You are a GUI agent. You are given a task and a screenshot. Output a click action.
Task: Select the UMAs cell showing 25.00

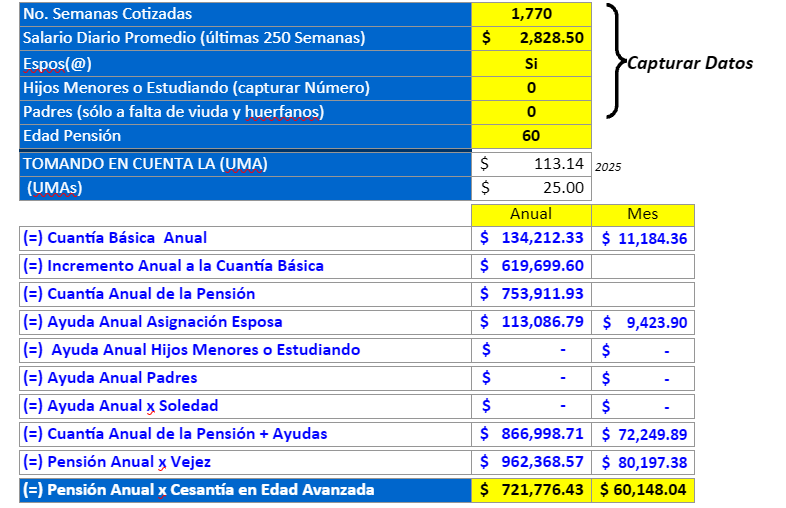pyautogui.click(x=531, y=187)
